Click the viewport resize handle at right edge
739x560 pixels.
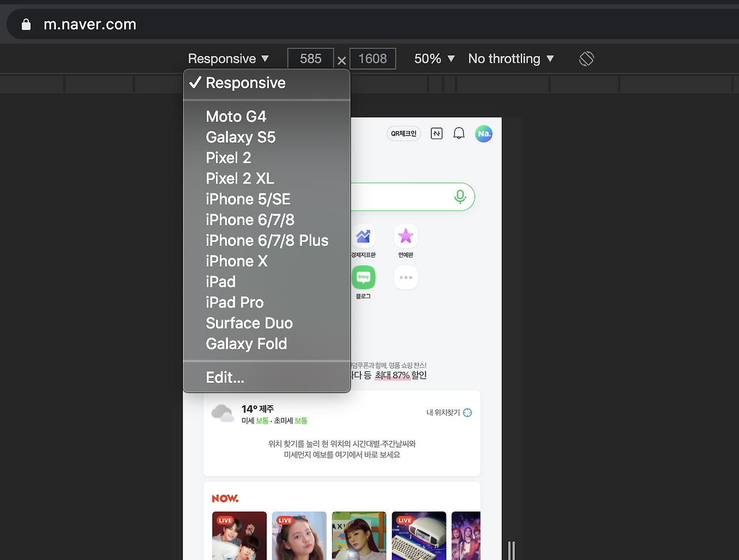tap(511, 551)
